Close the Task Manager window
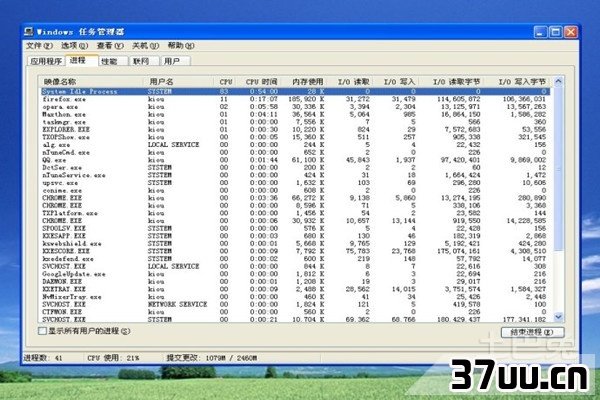Screen dimensions: 600x400 571,32
